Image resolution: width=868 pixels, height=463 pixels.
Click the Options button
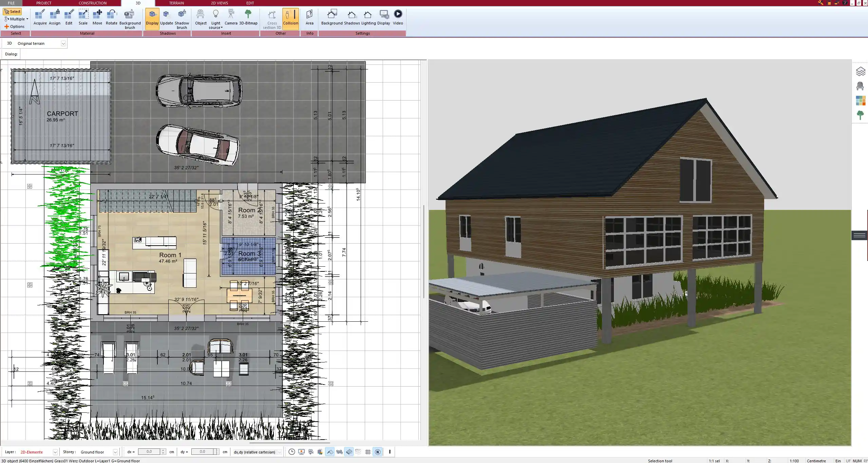[x=15, y=26]
